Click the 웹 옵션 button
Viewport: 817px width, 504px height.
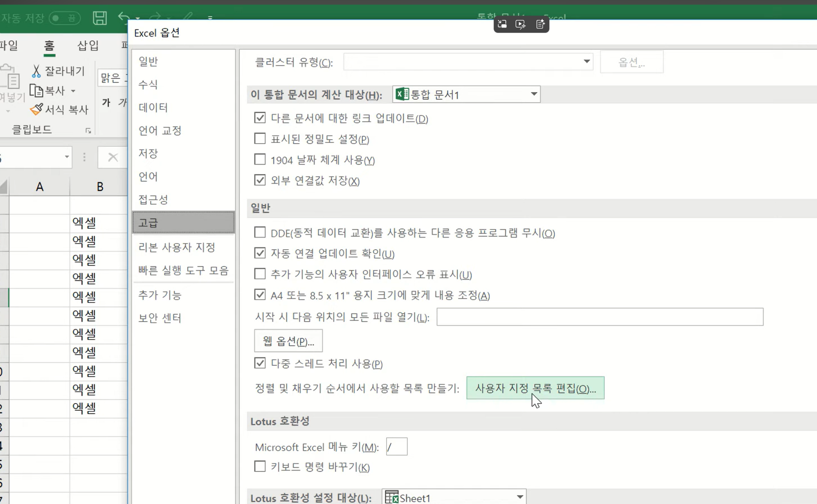[x=288, y=341]
